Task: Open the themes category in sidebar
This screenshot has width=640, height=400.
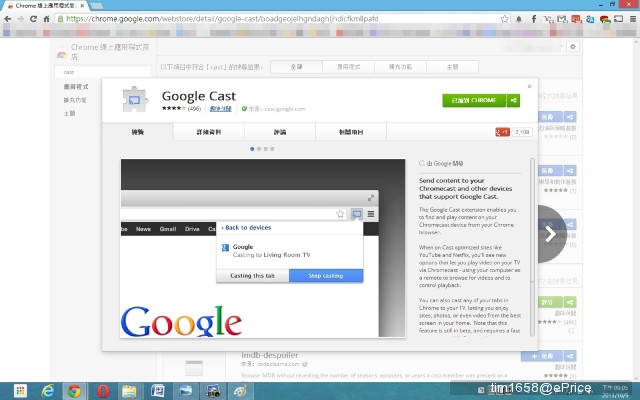Action: (x=69, y=113)
